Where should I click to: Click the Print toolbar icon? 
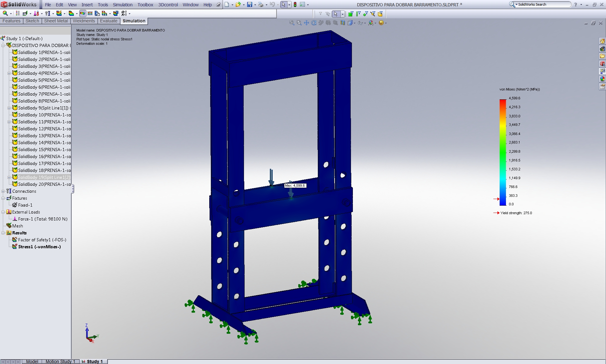tap(261, 4)
